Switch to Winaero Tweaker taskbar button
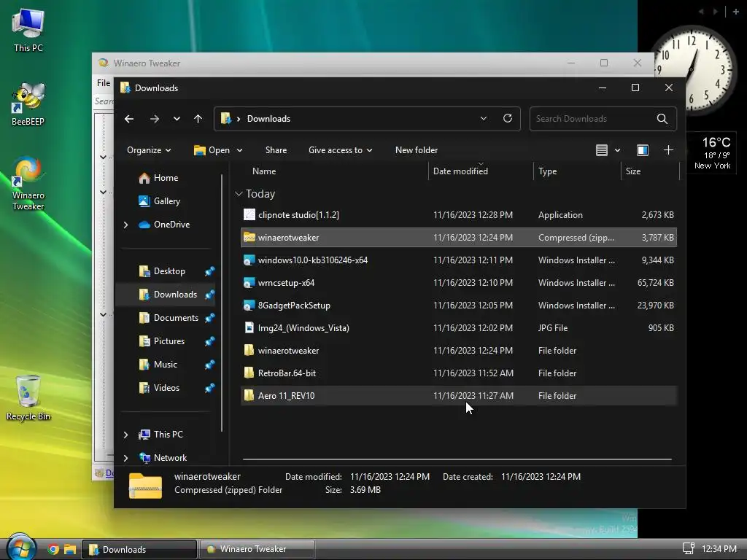Image resolution: width=747 pixels, height=560 pixels. point(257,549)
